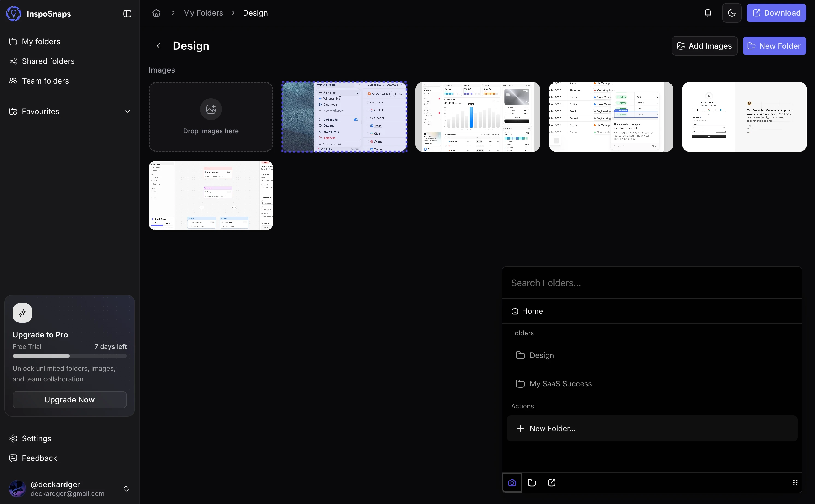
Task: Go back using arrow beside Design title
Action: [x=159, y=46]
